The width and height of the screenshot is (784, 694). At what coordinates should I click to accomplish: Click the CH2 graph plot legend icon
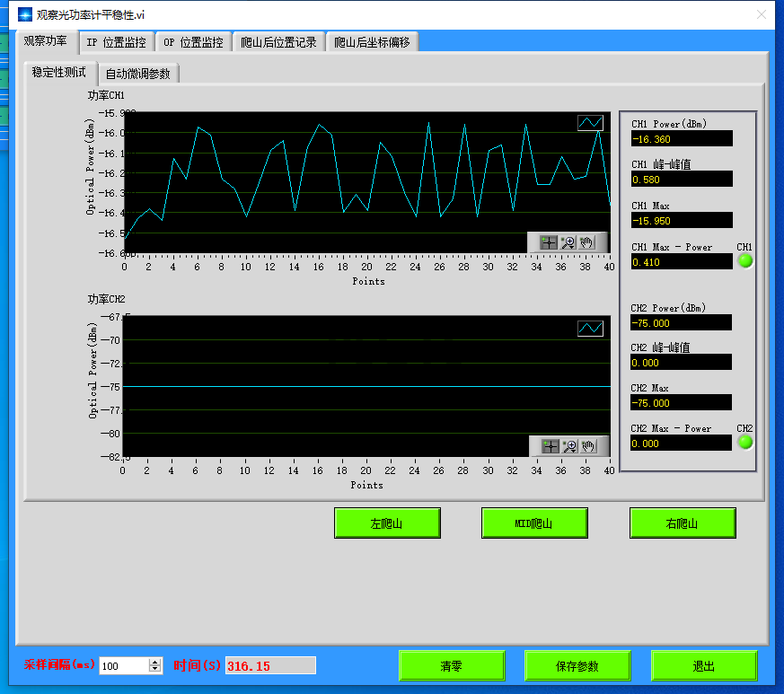pyautogui.click(x=590, y=329)
